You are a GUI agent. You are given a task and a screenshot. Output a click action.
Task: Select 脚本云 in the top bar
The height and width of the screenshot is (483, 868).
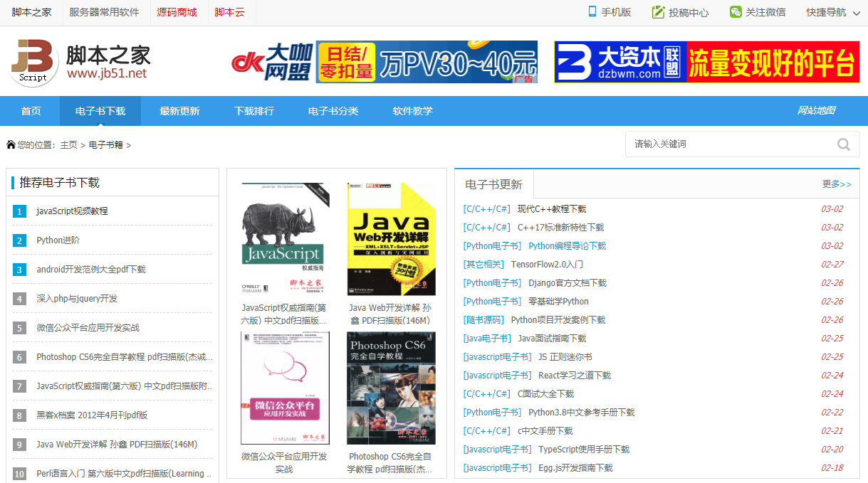point(230,12)
